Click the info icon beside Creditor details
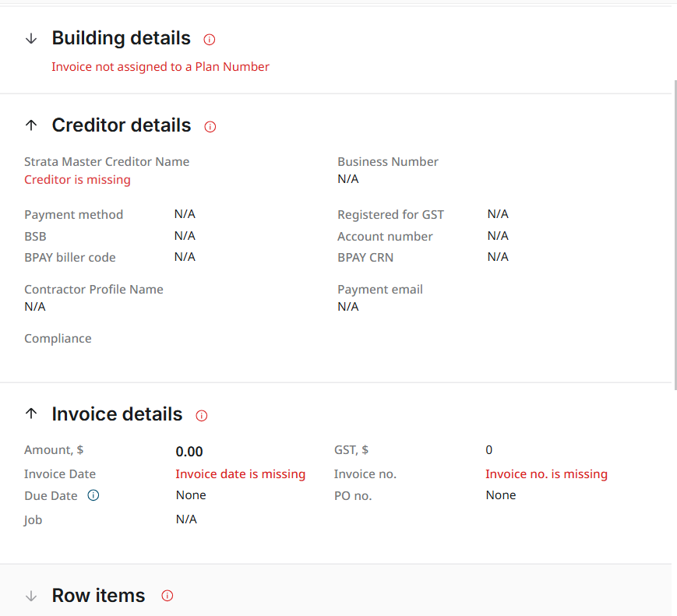The image size is (677, 616). (210, 127)
